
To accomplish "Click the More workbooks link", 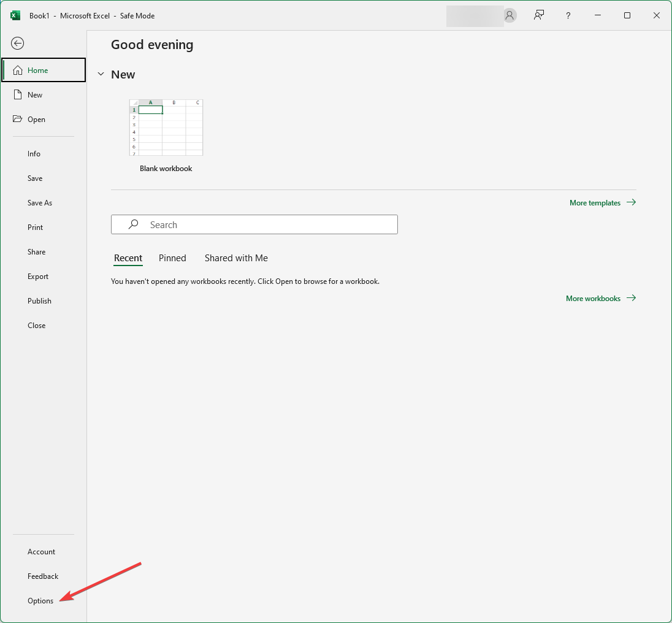I will [x=601, y=298].
